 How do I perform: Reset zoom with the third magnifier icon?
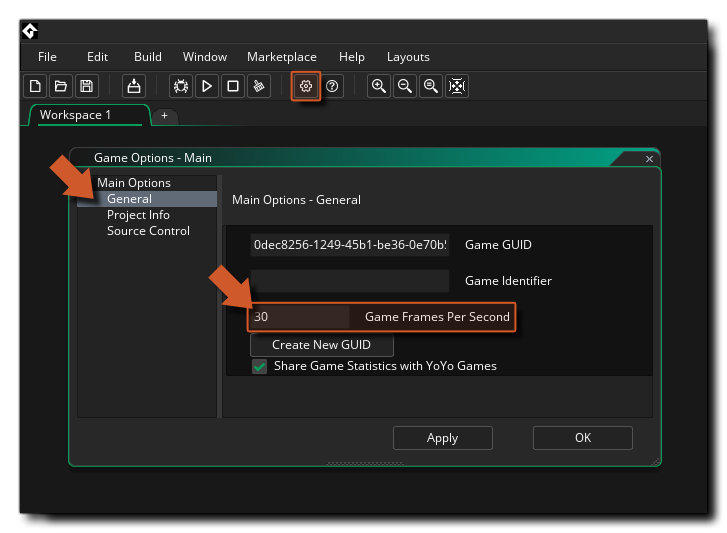pyautogui.click(x=431, y=86)
